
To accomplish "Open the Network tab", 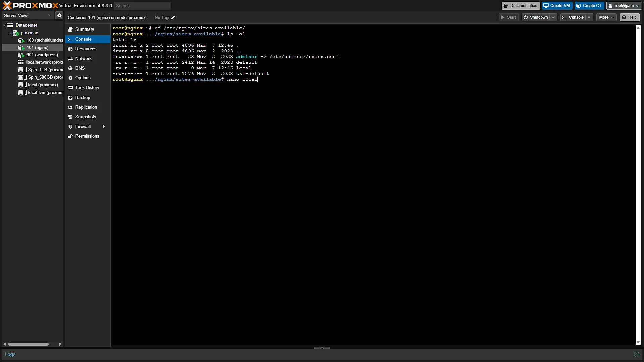I will point(88,59).
